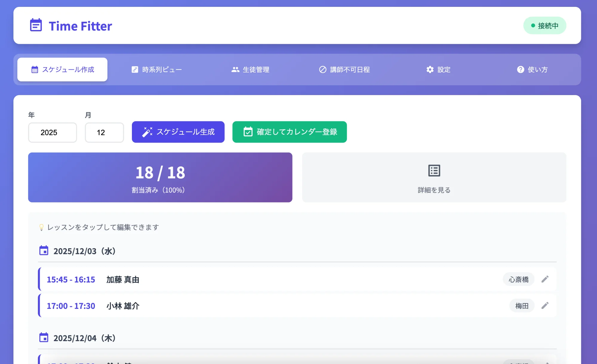597x364 pixels.
Task: Click the 18 / 18 割当済み progress card
Action: 160,177
